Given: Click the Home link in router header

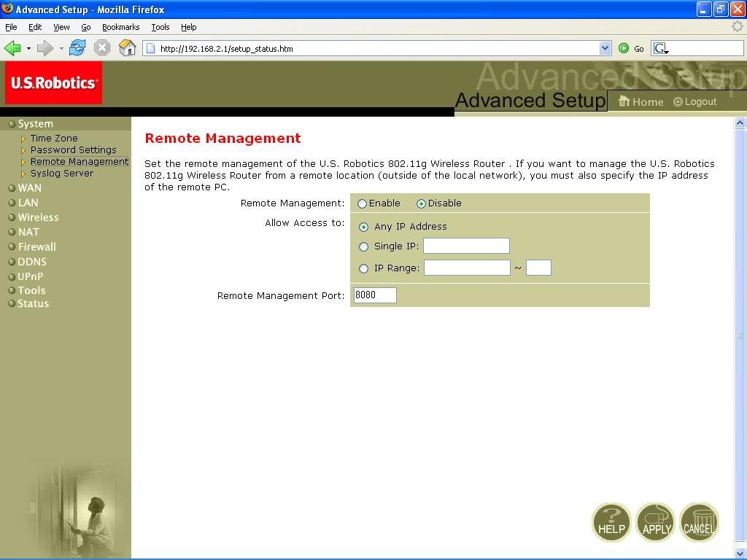Looking at the screenshot, I should (640, 101).
